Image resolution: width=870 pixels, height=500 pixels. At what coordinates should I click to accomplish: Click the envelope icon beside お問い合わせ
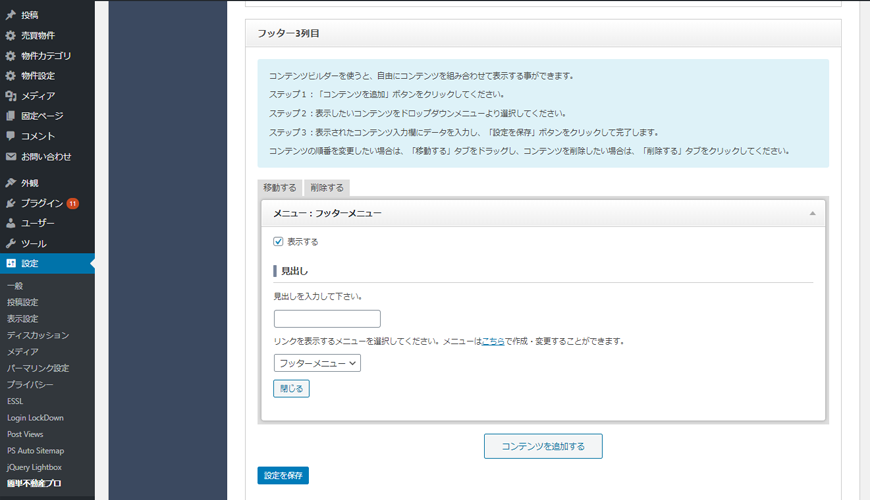(11, 157)
